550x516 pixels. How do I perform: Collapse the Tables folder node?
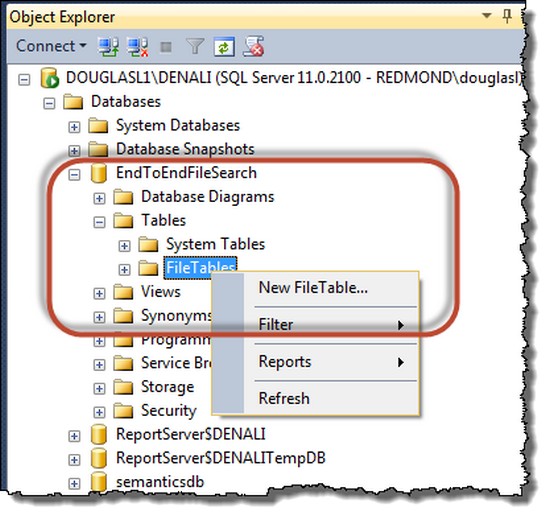(99, 222)
